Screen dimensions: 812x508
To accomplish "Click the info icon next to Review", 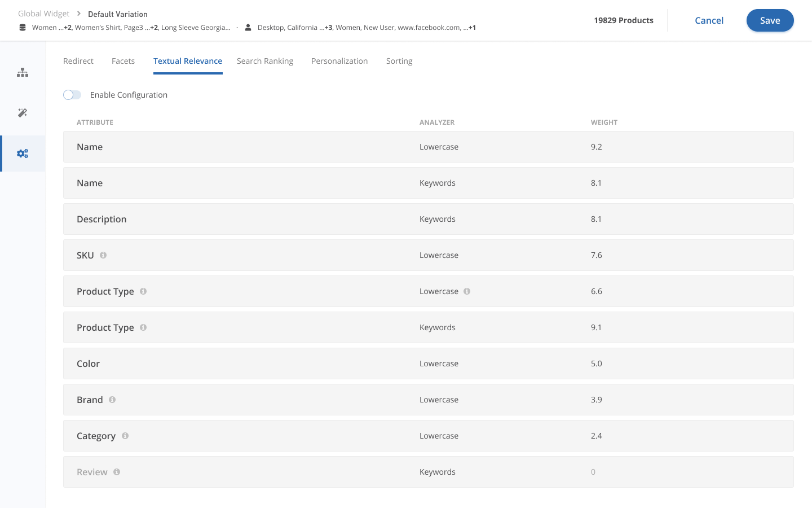I will pos(117,472).
